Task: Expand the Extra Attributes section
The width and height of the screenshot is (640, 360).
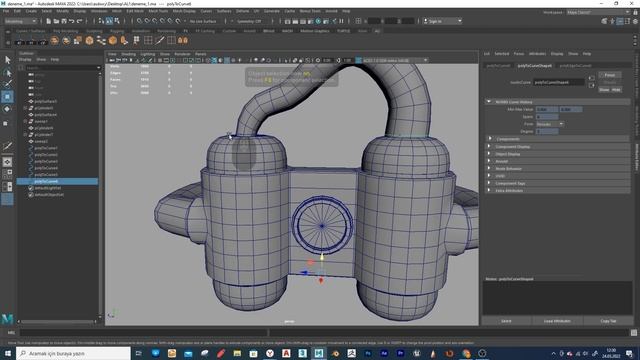Action: [x=489, y=191]
